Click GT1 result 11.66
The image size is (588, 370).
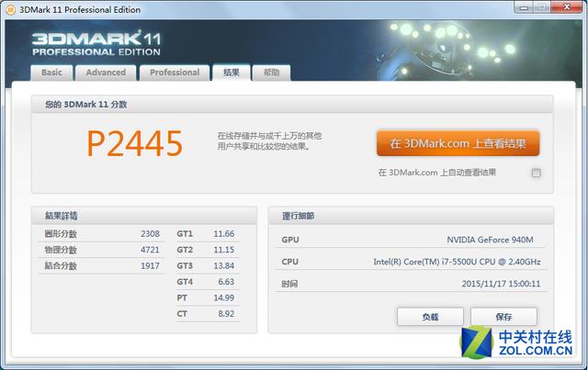pos(224,233)
